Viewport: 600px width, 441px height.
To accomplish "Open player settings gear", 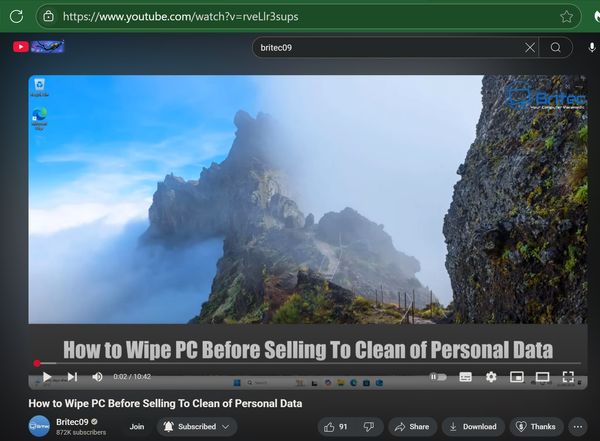I will click(x=491, y=377).
